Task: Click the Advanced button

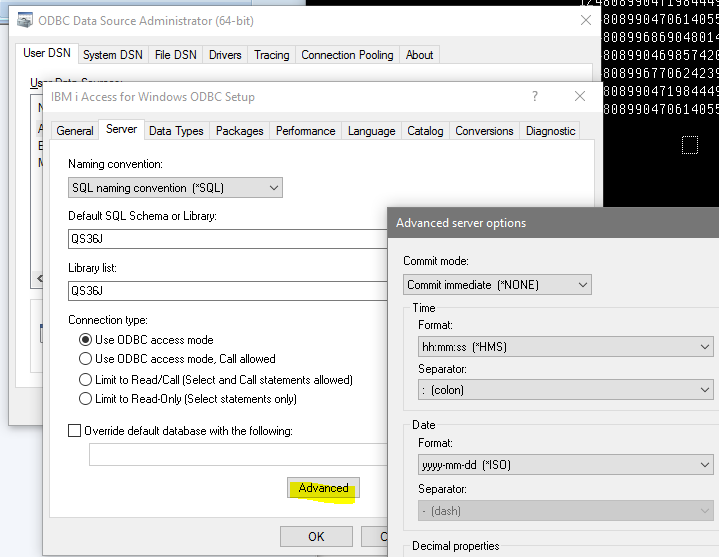Action: tap(323, 488)
